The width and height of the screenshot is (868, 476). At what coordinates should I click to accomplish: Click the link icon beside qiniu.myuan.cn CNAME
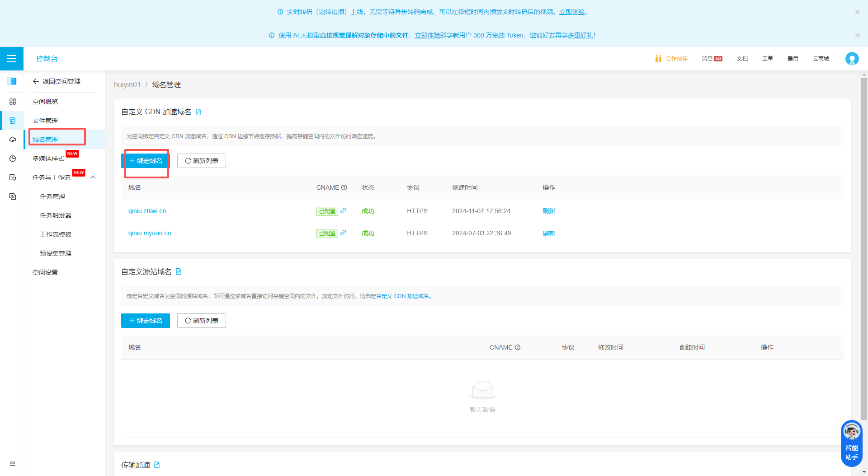(x=343, y=233)
